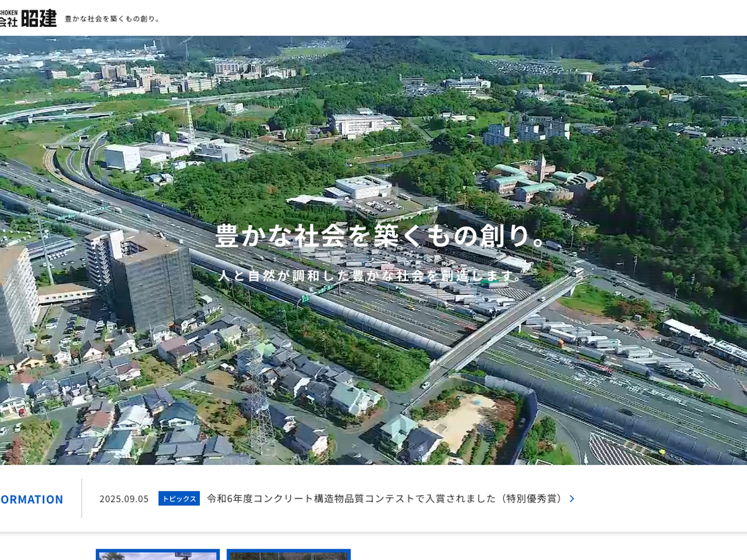Open the left blue-bordered thumbnail at the bottom
Image resolution: width=747 pixels, height=560 pixels.
[157, 554]
